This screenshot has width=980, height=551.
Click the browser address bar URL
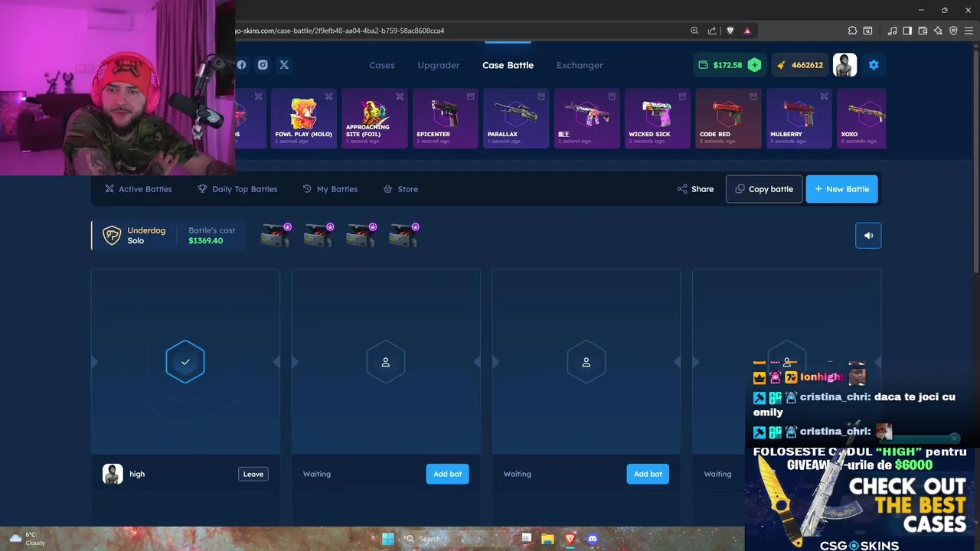(x=339, y=31)
